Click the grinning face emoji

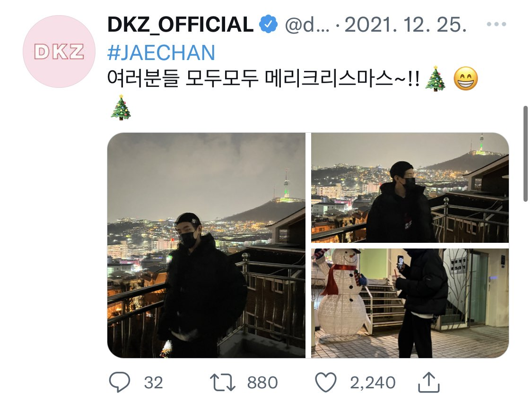coord(465,78)
